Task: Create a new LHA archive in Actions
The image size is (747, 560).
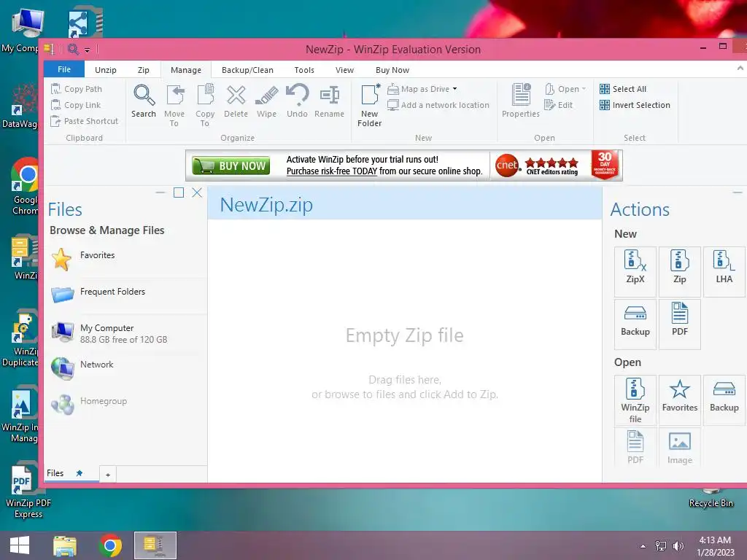Action: click(x=724, y=271)
